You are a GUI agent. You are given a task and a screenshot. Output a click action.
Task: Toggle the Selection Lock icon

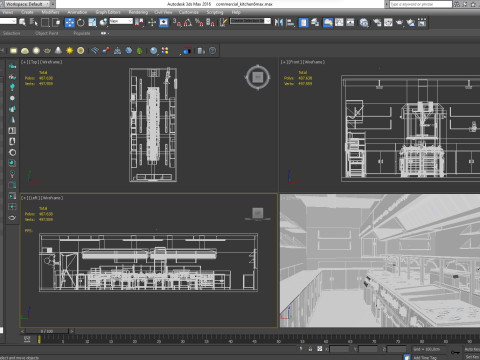coord(310,349)
